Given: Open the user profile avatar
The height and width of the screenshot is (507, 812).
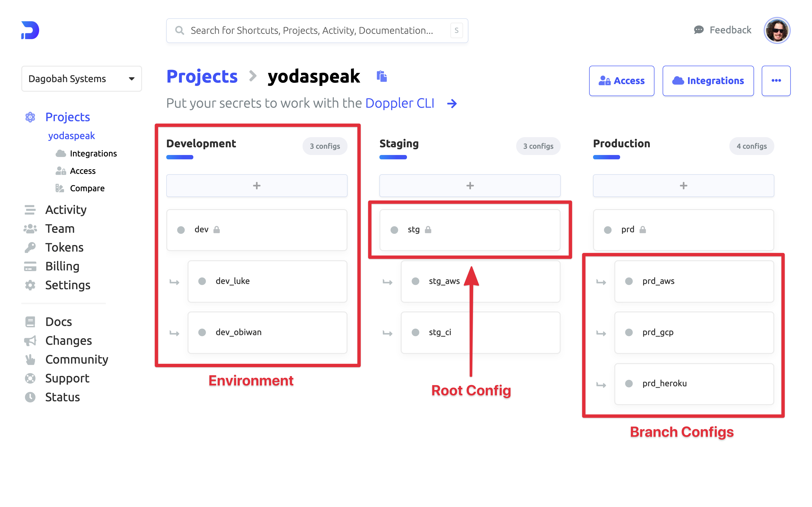Looking at the screenshot, I should pos(777,30).
